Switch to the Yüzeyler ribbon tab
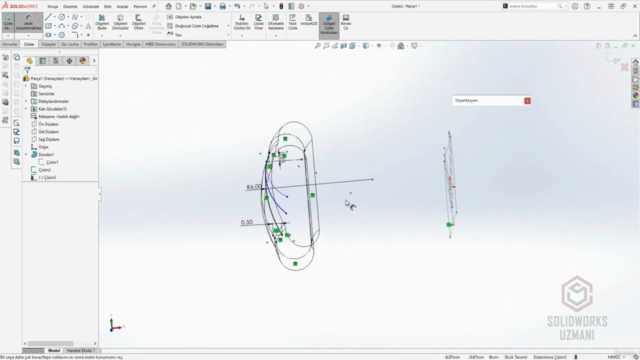 49,44
